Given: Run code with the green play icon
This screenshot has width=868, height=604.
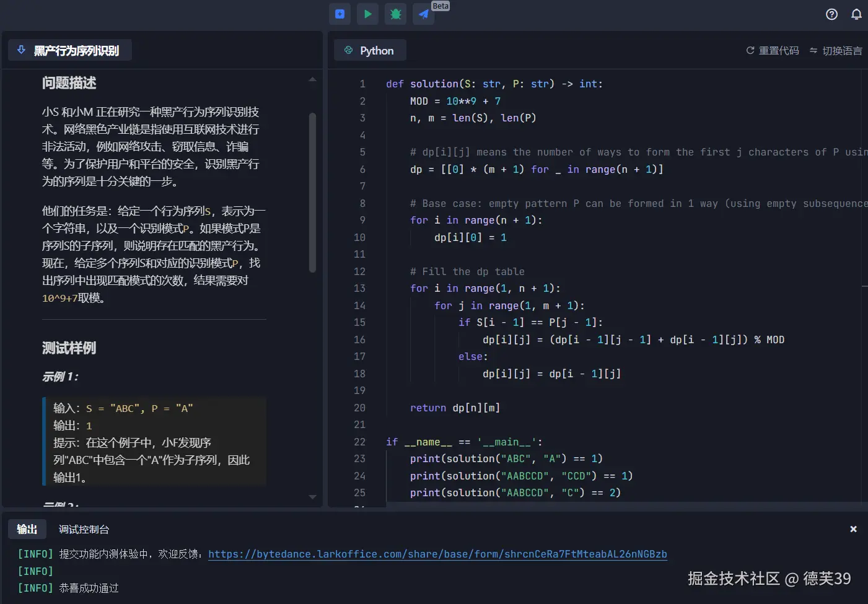Looking at the screenshot, I should [368, 14].
